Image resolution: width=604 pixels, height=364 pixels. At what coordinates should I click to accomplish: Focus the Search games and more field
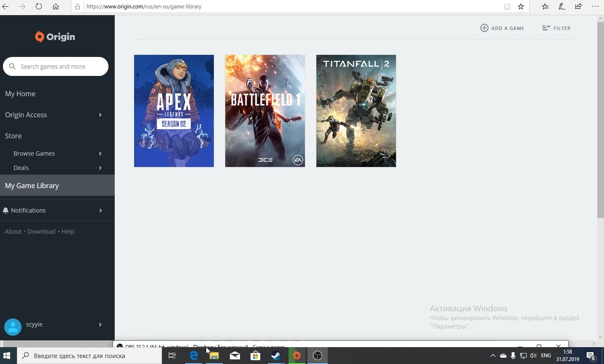pos(56,66)
